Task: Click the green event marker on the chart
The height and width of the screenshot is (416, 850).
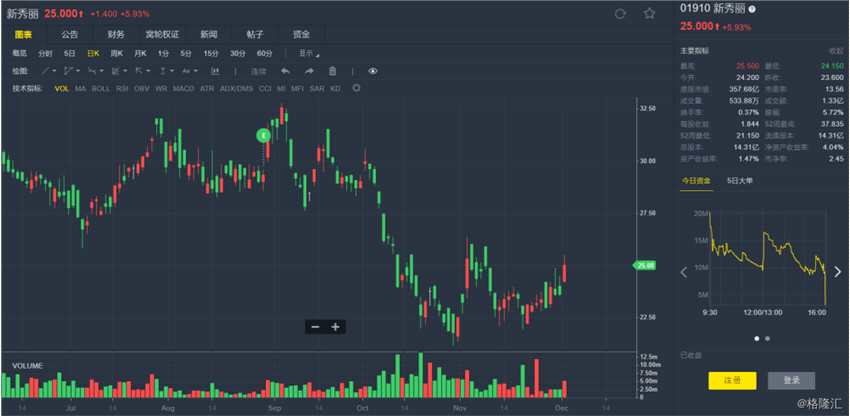Action: 263,135
